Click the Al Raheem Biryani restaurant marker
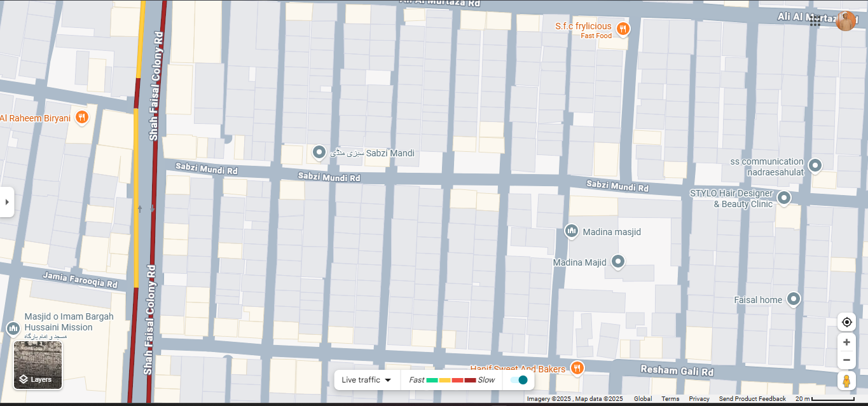868x406 pixels. pos(81,118)
